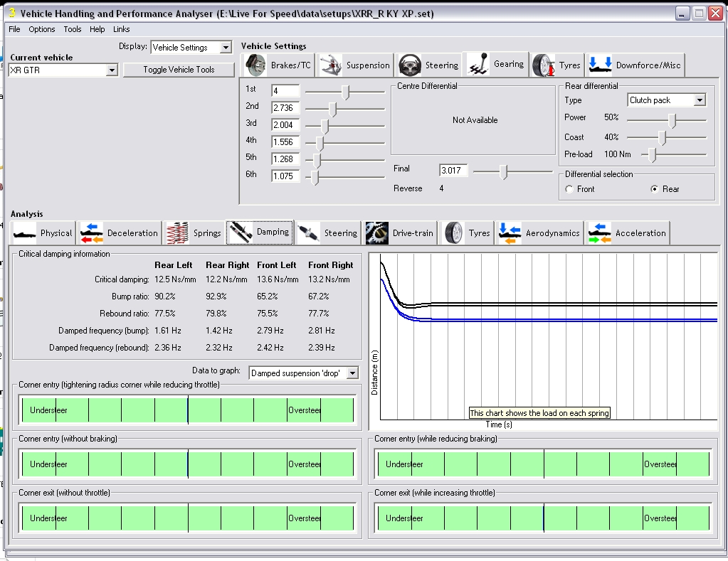
Task: Minimize the Vehicle Handling Analyser window
Action: tap(682, 14)
